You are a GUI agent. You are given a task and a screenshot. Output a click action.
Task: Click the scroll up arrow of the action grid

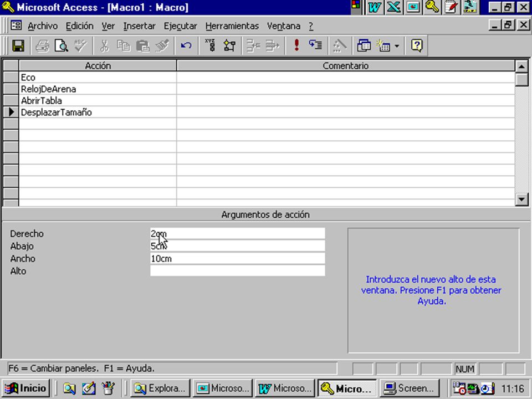coord(521,66)
